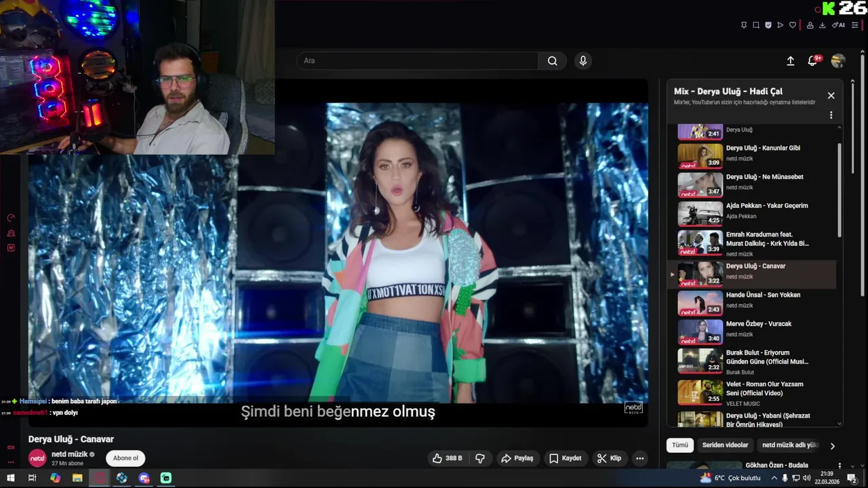
Task: Open File Explorer from the taskbar
Action: pyautogui.click(x=77, y=478)
